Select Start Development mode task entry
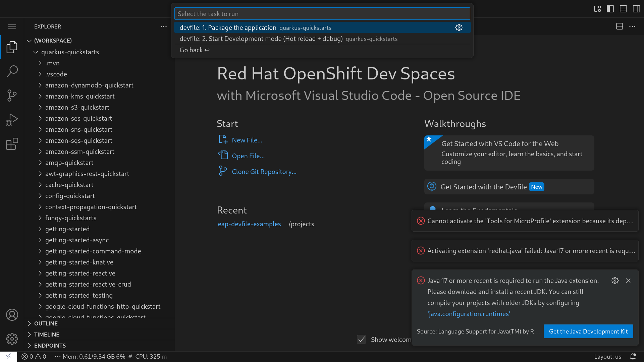Viewport: 644px width, 362px height. 261,39
